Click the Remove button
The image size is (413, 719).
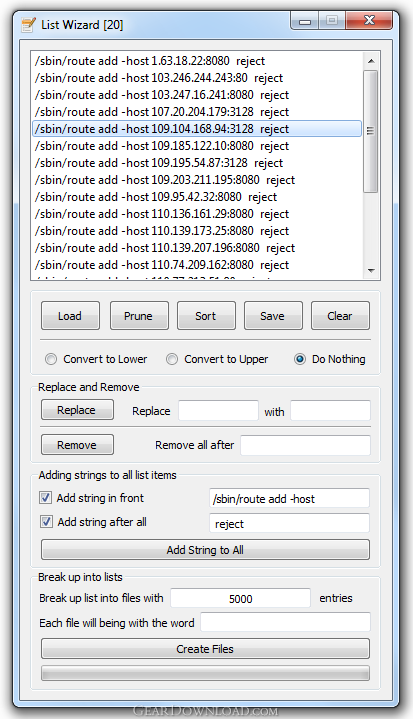77,444
